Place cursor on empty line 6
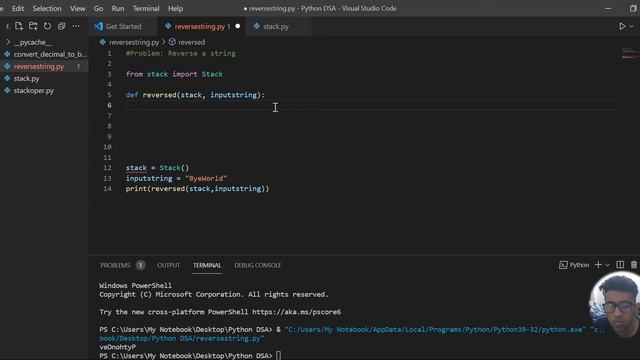Image resolution: width=640 pixels, height=360 pixels. pyautogui.click(x=371, y=105)
